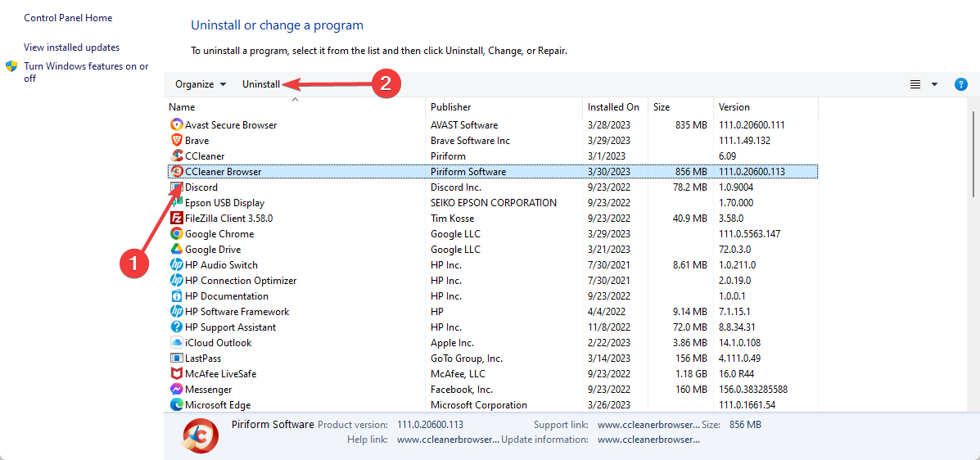Viewport: 980px width, 460px height.
Task: Click Help link www.ccleanerbrowser in details pane
Action: click(448, 440)
